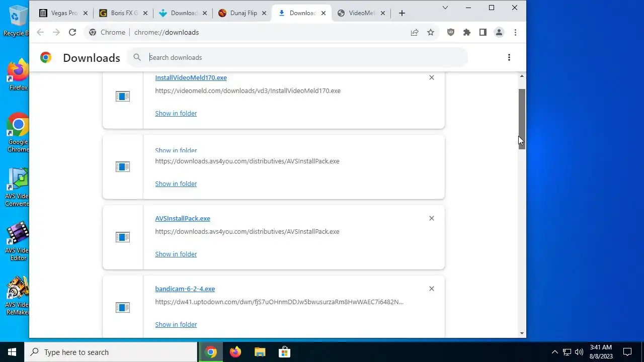
Task: Remove InstallVideoMeld170.exe from list
Action: click(x=431, y=77)
